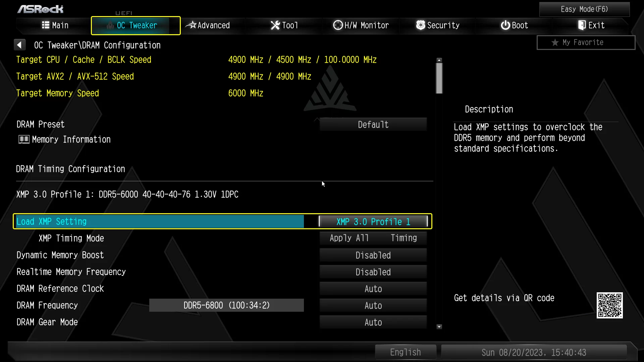Switch to the Advanced tab
This screenshot has height=362, width=644.
click(x=208, y=25)
